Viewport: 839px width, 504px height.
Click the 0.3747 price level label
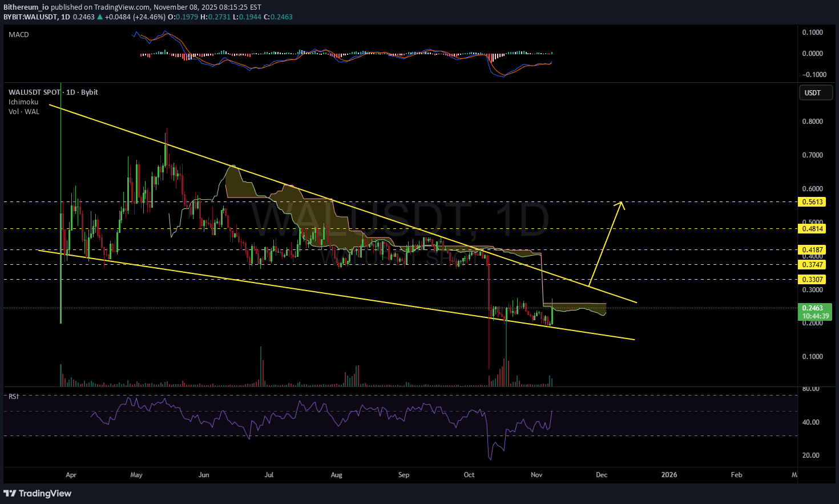click(x=813, y=265)
